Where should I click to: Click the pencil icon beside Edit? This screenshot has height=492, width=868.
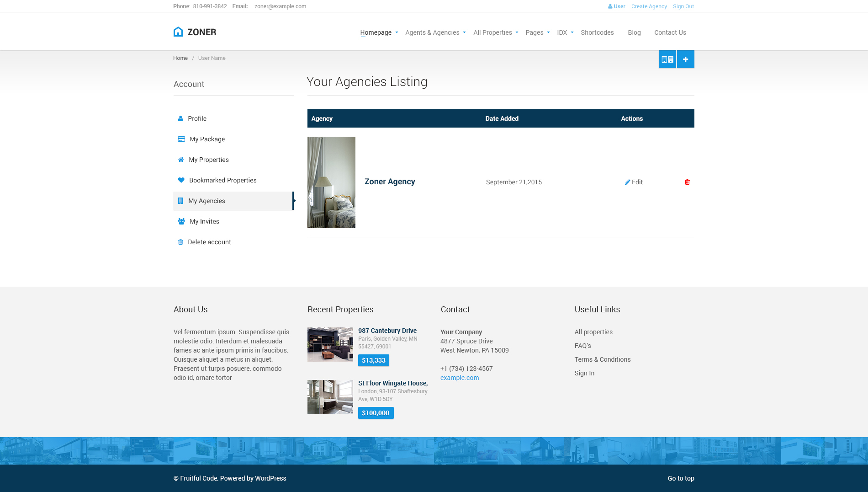click(627, 182)
